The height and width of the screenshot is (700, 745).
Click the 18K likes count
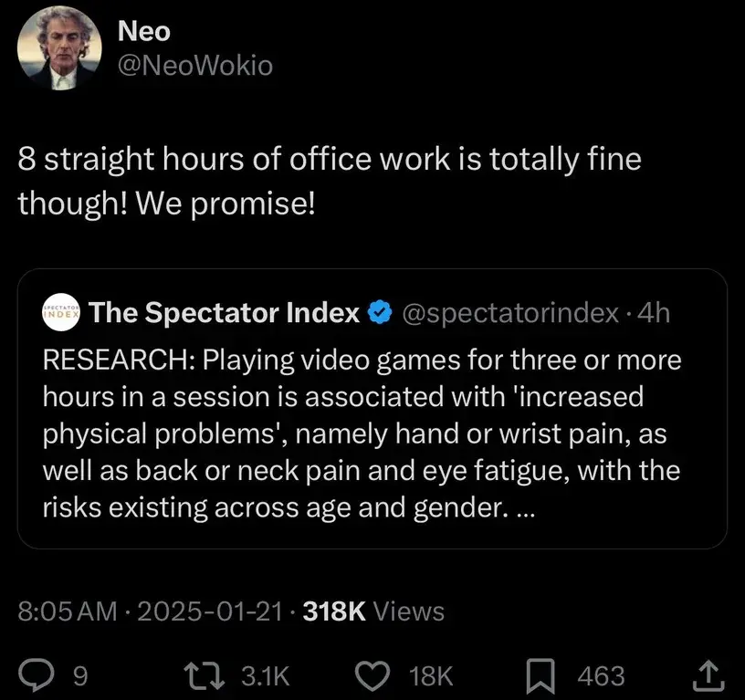(432, 675)
